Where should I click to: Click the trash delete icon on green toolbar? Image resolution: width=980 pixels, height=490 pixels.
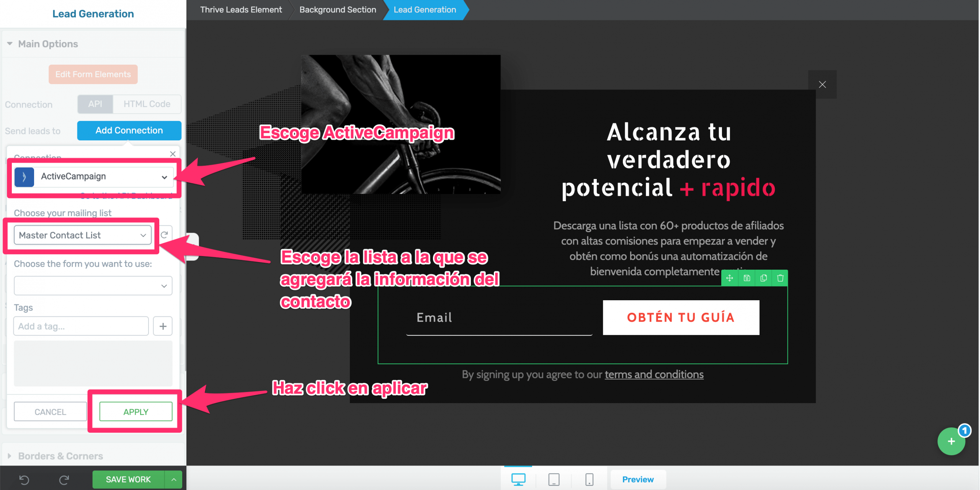780,278
